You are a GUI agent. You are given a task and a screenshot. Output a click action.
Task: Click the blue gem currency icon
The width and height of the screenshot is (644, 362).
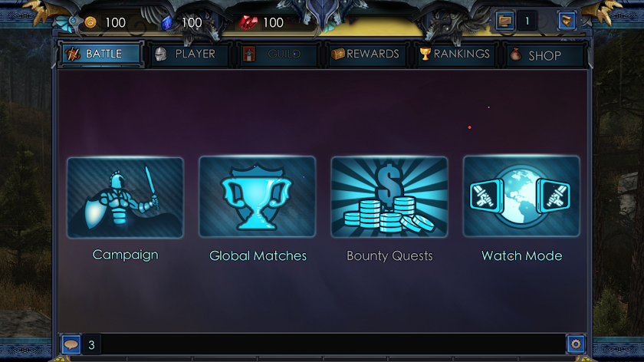tap(167, 22)
